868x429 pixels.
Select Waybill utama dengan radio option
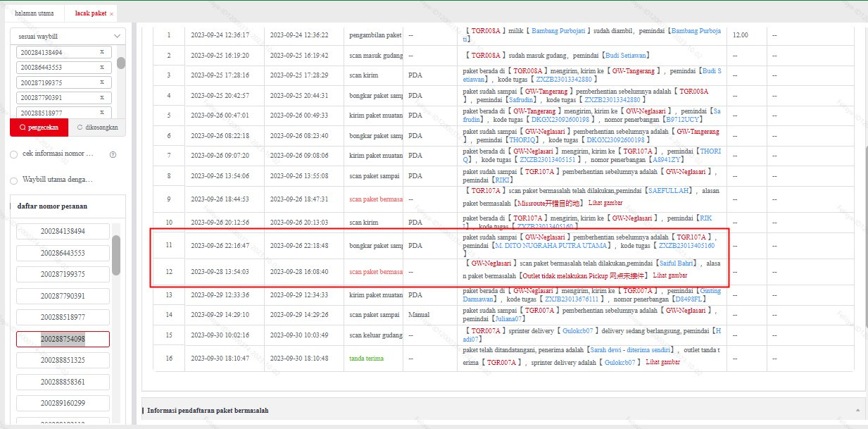pyautogui.click(x=14, y=180)
